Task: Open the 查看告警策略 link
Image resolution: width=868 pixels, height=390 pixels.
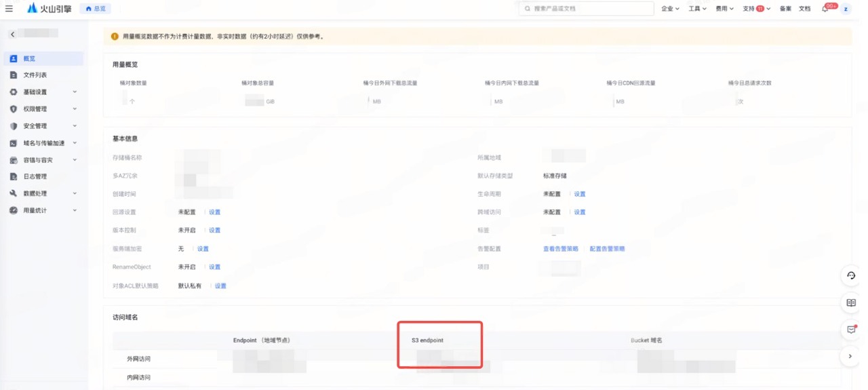Action: [x=561, y=249]
